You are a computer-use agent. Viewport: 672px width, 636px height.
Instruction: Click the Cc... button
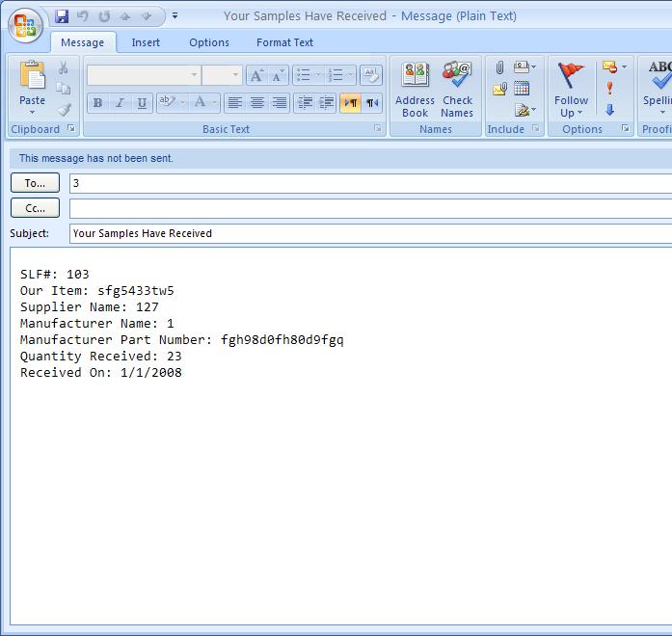point(35,208)
